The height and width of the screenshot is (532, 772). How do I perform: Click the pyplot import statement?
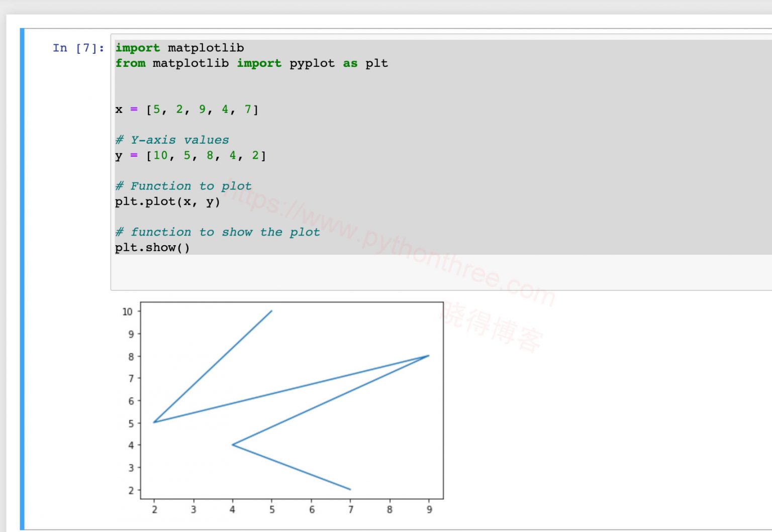[x=251, y=63]
